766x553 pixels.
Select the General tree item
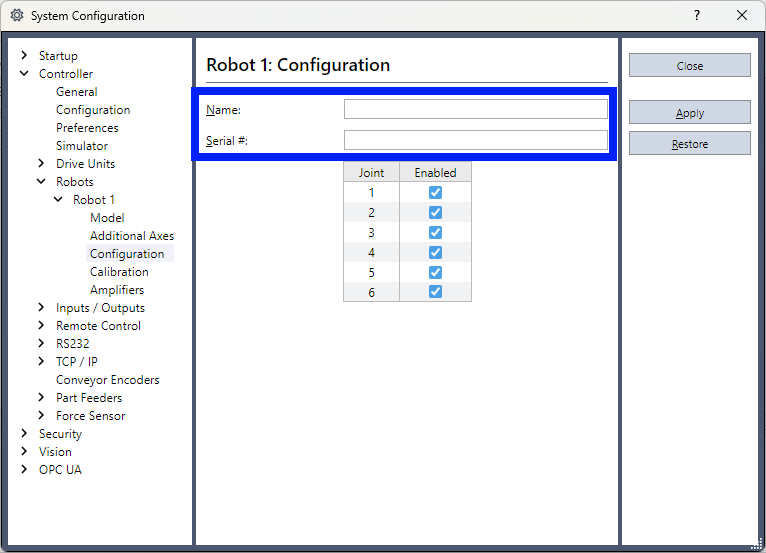(x=77, y=92)
